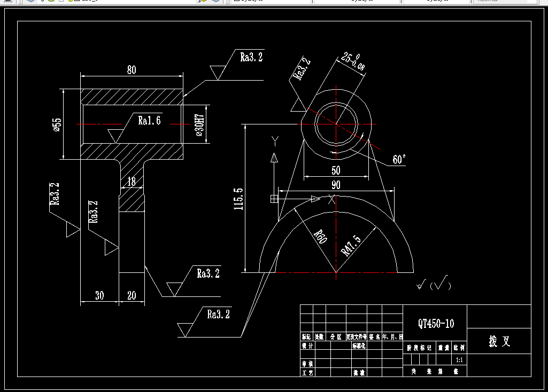Select the 20 dimension text
The height and width of the screenshot is (392, 548).
pos(132,295)
